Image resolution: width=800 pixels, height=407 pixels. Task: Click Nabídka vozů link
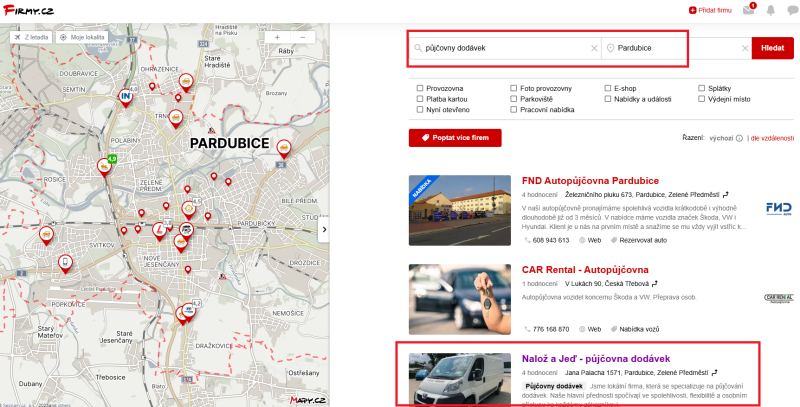[638, 329]
